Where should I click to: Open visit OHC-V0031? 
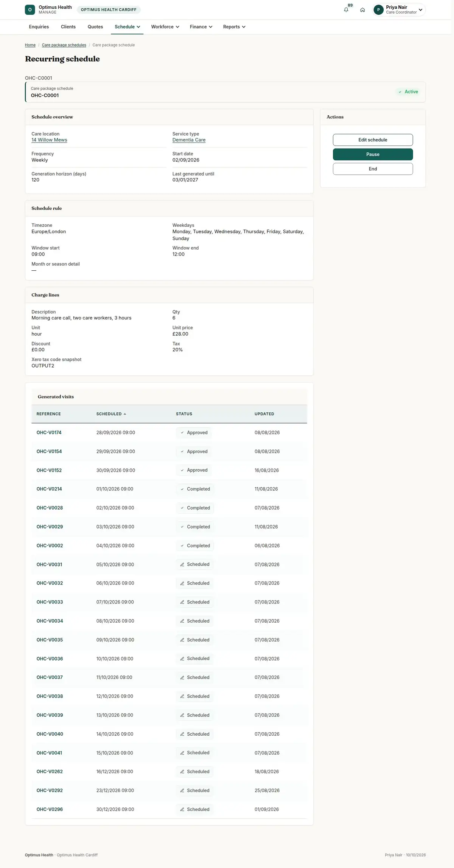(49, 564)
